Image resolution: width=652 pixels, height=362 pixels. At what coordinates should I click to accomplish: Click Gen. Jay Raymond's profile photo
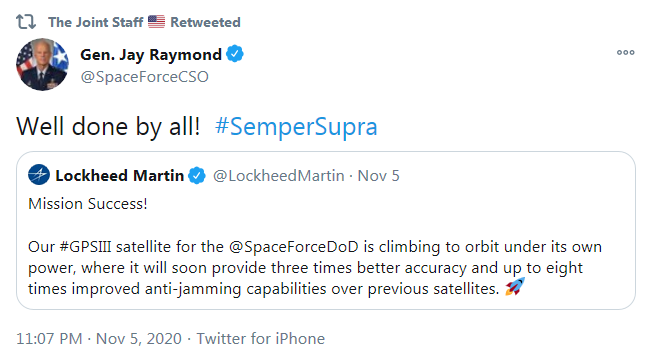42,64
